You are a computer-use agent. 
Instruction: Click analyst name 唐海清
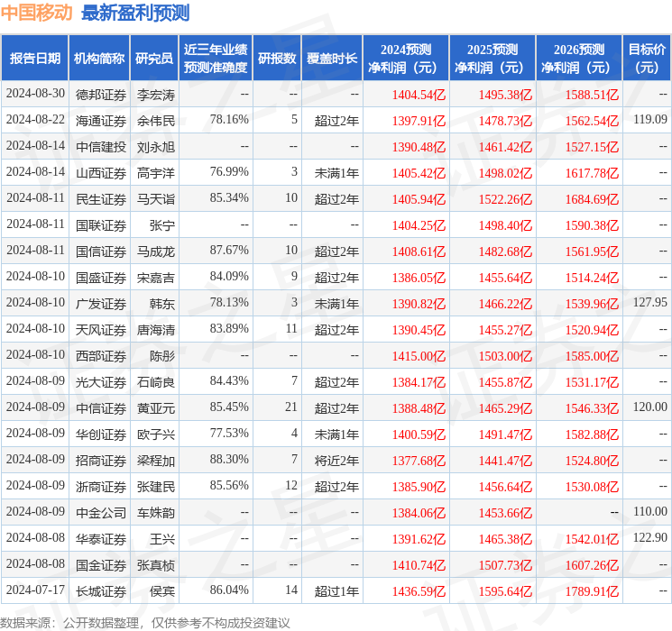coord(156,330)
